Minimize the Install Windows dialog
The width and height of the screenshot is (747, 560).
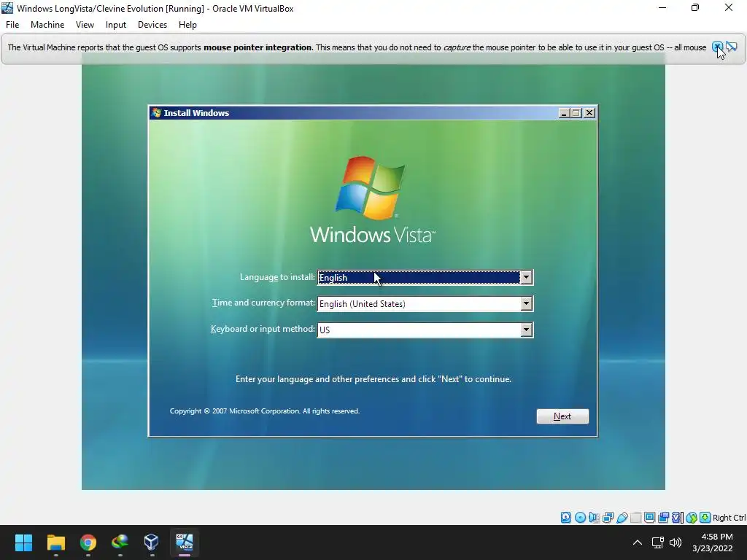click(x=564, y=113)
